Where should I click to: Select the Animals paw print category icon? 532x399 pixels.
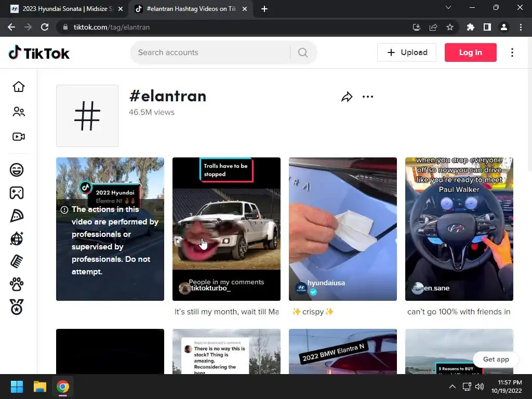(17, 284)
